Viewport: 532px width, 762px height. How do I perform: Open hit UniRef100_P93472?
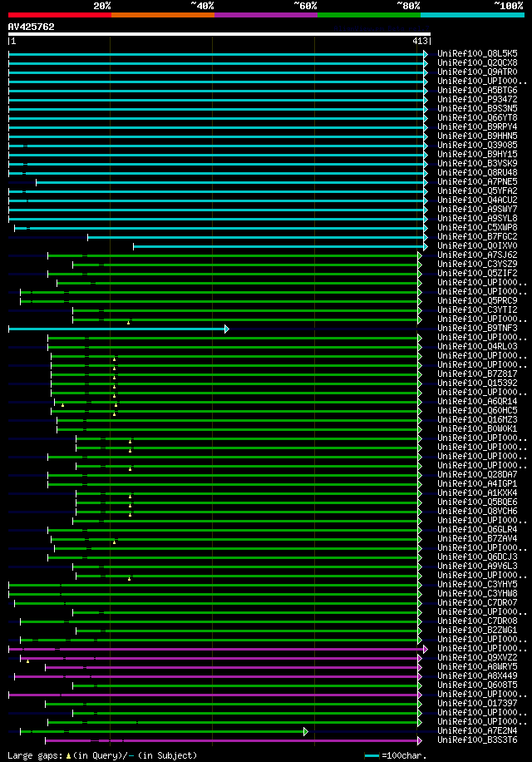point(477,99)
